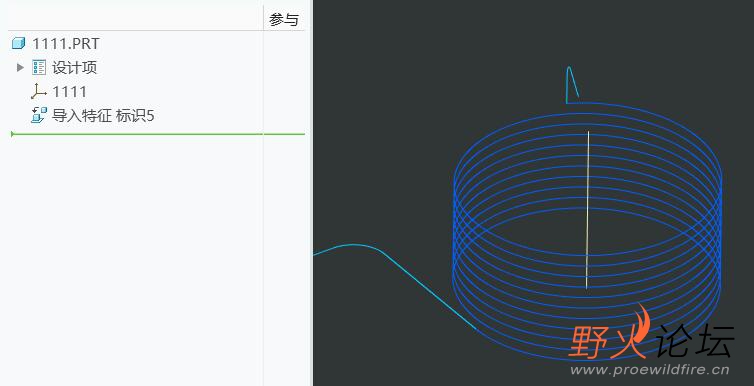This screenshot has height=386, width=754.
Task: Click the divider left of the 参与 column
Action: tap(264, 18)
